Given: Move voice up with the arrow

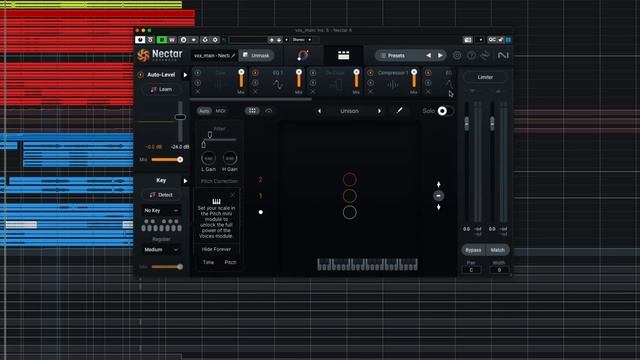Looking at the screenshot, I should (439, 184).
